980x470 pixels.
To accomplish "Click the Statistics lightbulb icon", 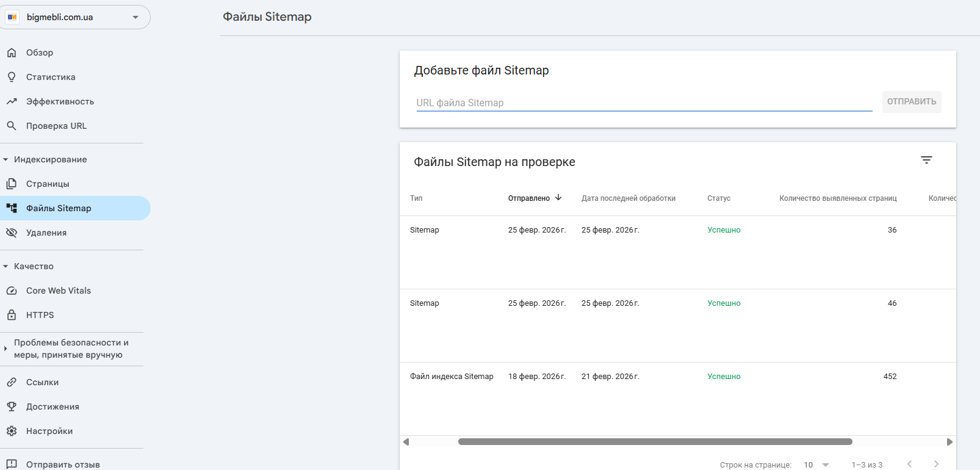I will [x=12, y=77].
